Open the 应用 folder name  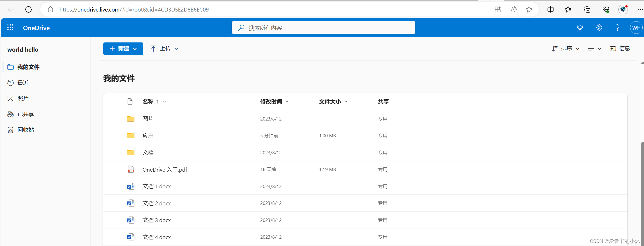tap(148, 136)
